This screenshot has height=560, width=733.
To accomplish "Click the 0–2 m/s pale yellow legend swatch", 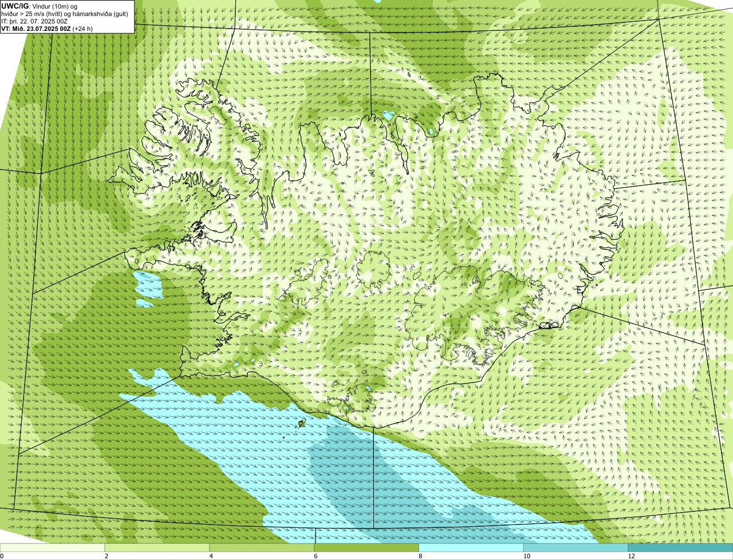I will pyautogui.click(x=52, y=547).
